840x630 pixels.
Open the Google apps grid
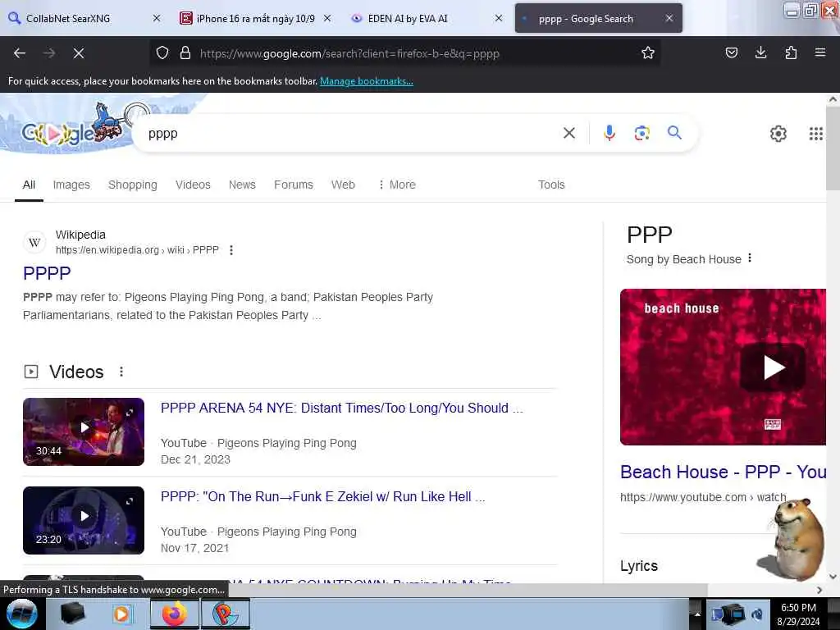(815, 134)
